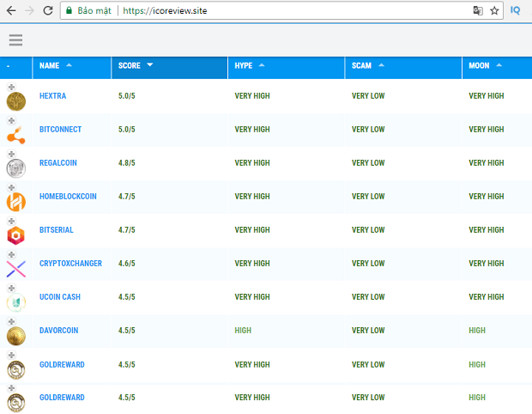Click the REGALCOIN silver coin logo
This screenshot has height=414, width=532.
16,168
